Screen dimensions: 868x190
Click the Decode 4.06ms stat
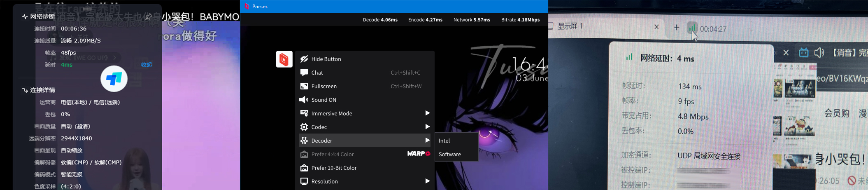coord(380,20)
